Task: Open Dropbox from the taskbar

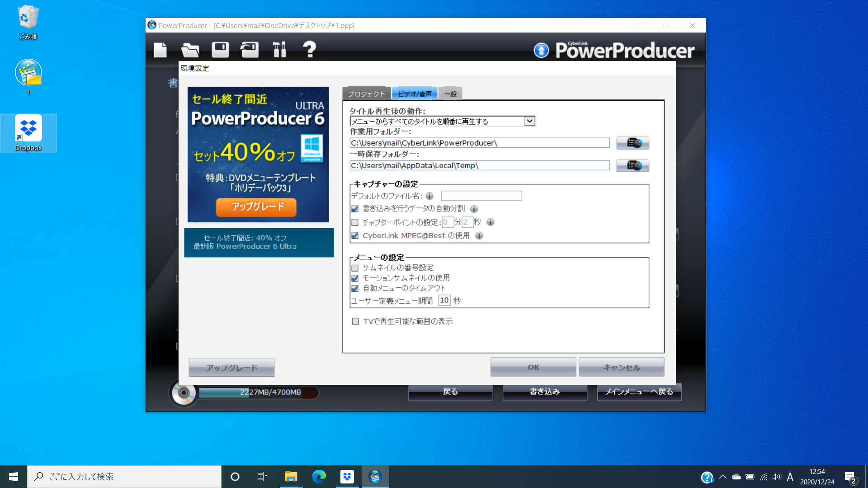Action: click(347, 477)
